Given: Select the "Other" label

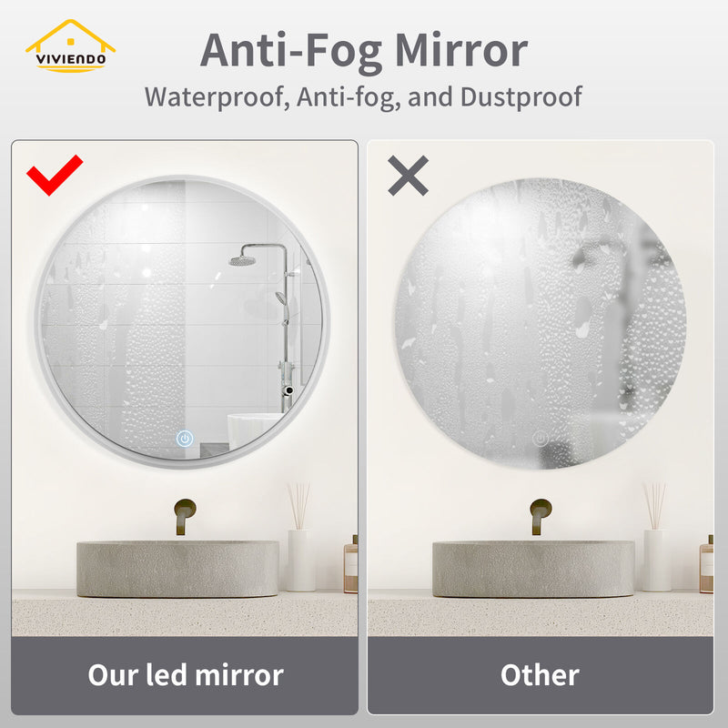Looking at the screenshot, I should pyautogui.click(x=540, y=674).
